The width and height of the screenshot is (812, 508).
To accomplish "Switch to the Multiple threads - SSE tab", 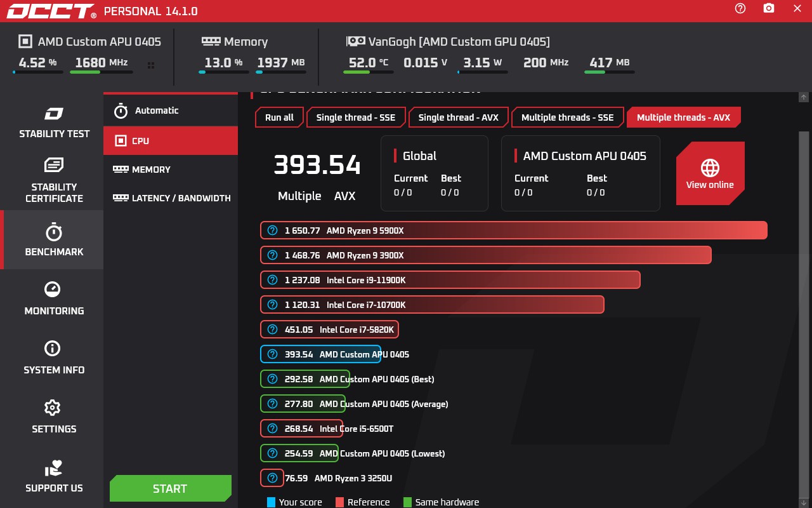I will click(568, 117).
